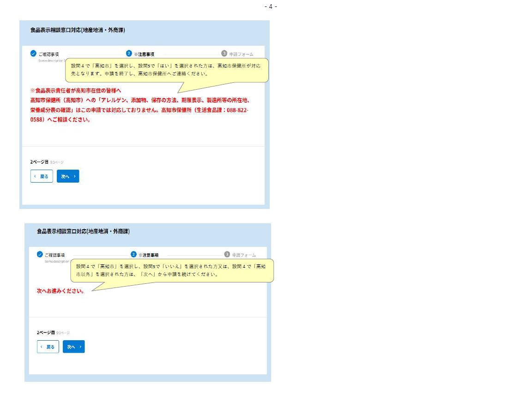Click the step 3 circle in the upper form
This screenshot has width=532, height=404.
224,54
